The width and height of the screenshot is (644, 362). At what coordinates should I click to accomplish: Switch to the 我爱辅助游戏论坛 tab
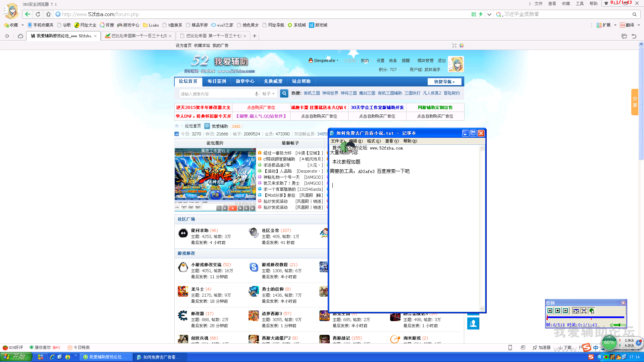(x=63, y=36)
